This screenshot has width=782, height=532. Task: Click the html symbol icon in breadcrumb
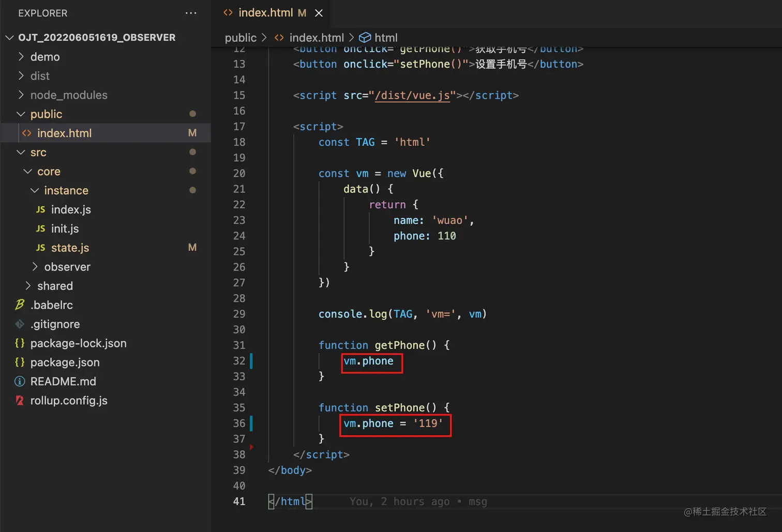coord(365,38)
